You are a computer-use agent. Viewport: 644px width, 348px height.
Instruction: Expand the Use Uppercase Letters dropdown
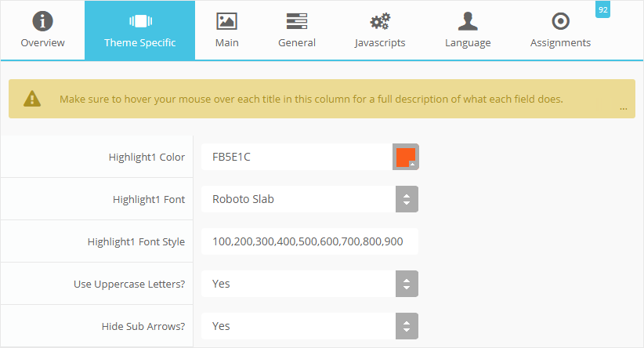coord(406,284)
